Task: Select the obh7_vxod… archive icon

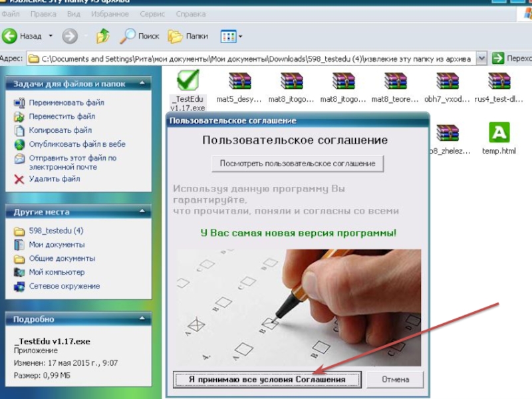Action: tap(447, 81)
